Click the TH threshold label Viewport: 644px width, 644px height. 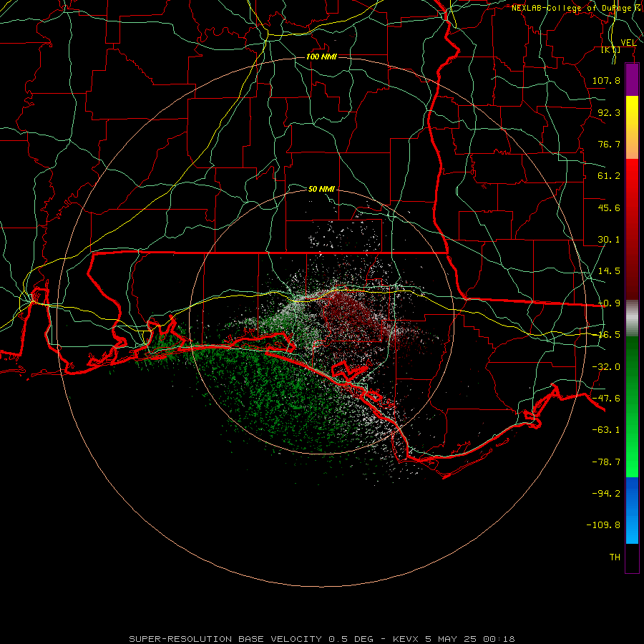(615, 557)
